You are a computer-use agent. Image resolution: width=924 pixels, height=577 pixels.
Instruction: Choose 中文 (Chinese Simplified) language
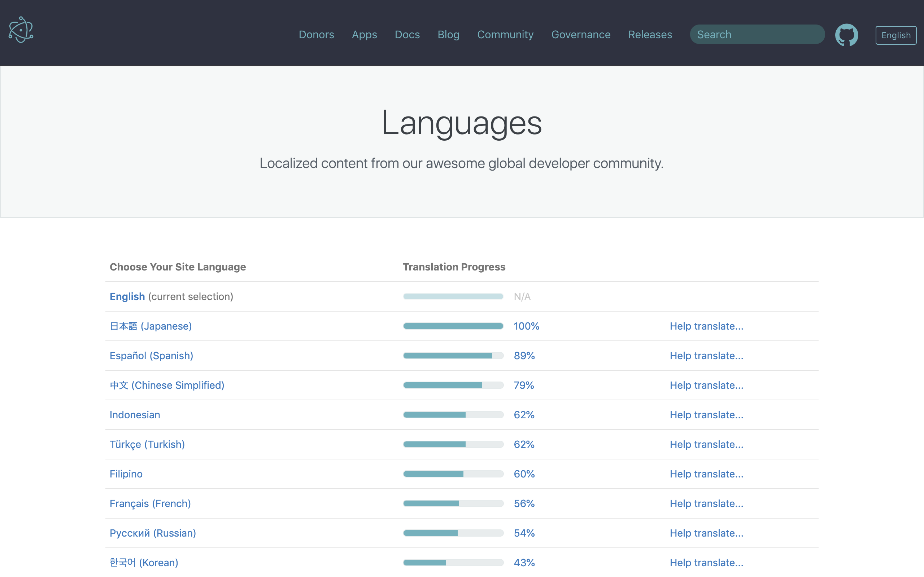(x=167, y=385)
